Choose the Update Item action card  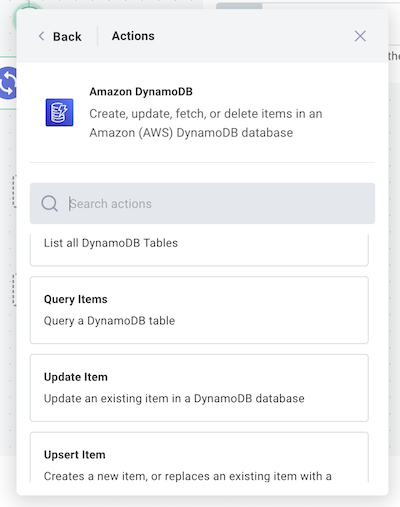pos(199,388)
